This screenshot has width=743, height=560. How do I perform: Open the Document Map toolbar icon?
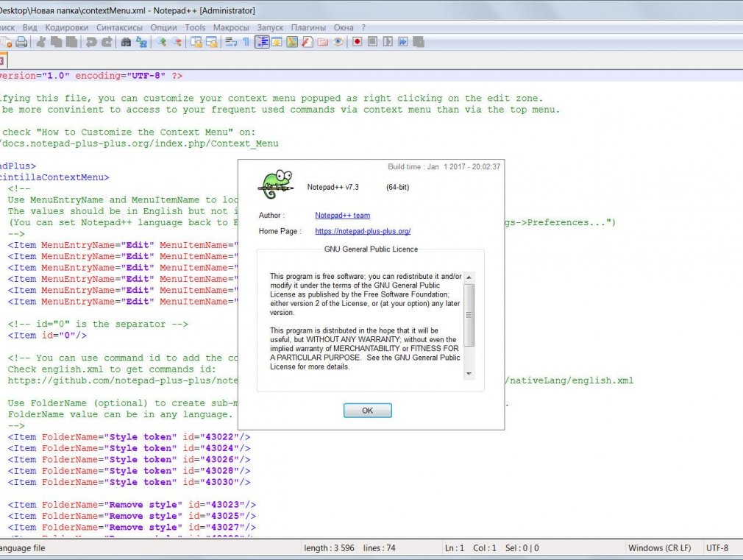coord(292,42)
